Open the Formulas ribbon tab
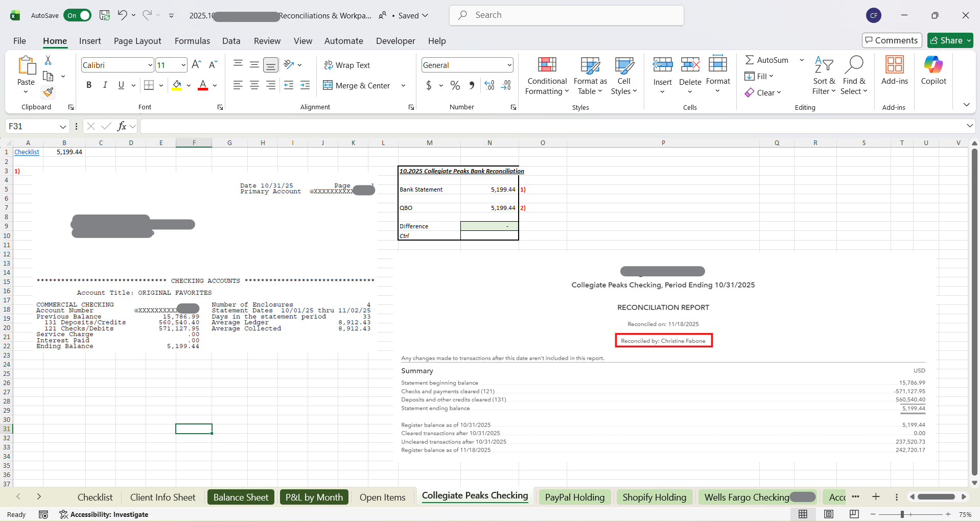This screenshot has height=522, width=980. [192, 41]
